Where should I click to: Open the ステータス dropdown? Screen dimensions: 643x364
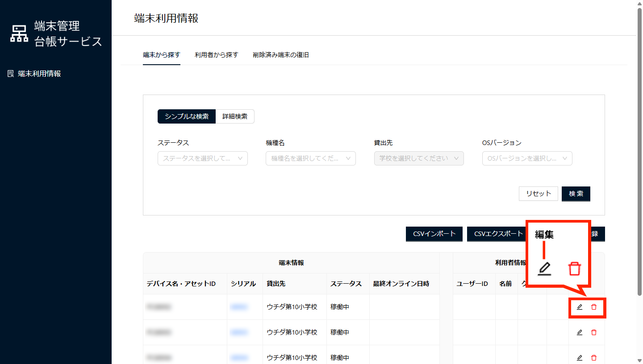tap(202, 158)
